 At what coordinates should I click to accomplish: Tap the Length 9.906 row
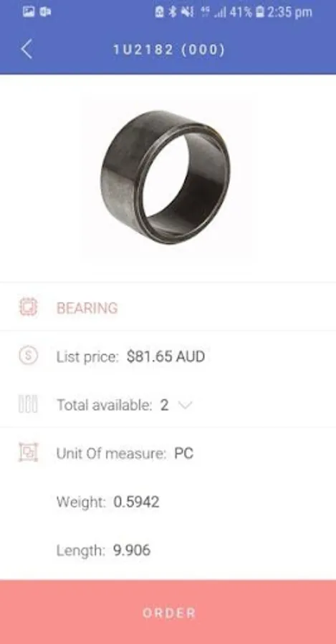[168, 550]
